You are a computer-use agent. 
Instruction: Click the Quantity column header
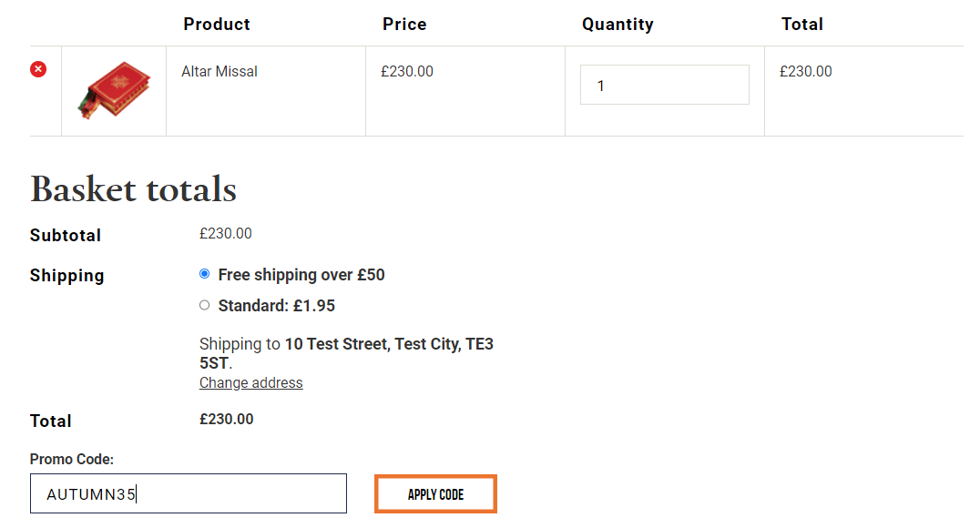618,25
